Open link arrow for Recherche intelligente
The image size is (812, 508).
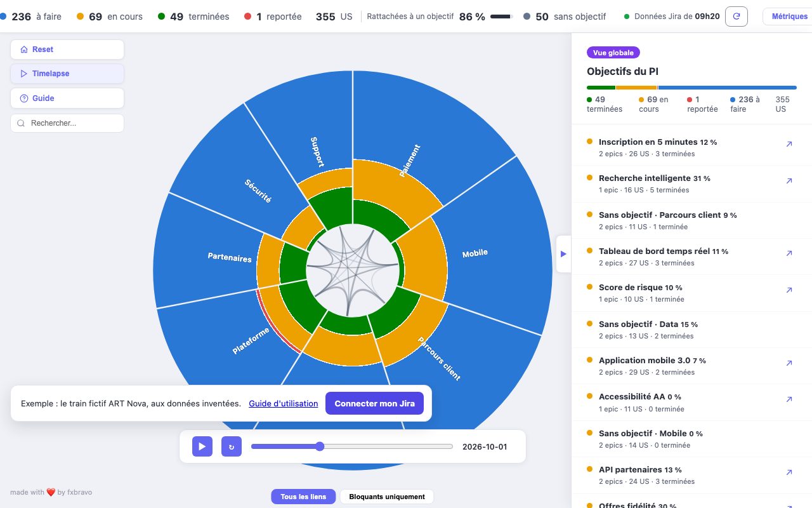(x=789, y=181)
